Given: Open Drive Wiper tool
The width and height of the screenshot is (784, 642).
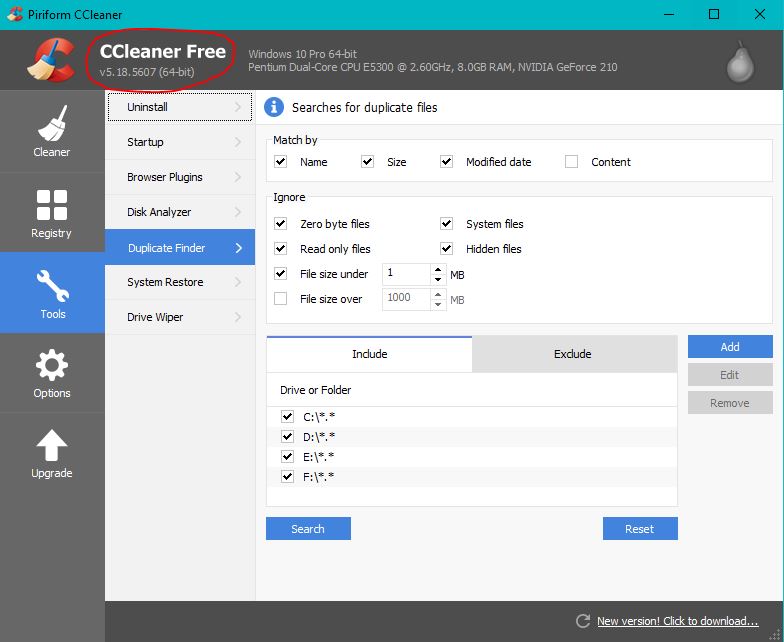Looking at the screenshot, I should coord(180,317).
